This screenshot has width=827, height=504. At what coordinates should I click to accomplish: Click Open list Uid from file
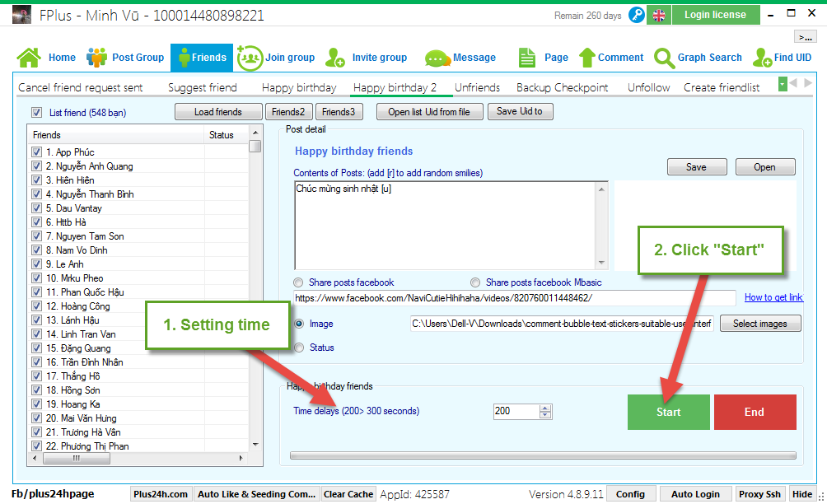[429, 112]
